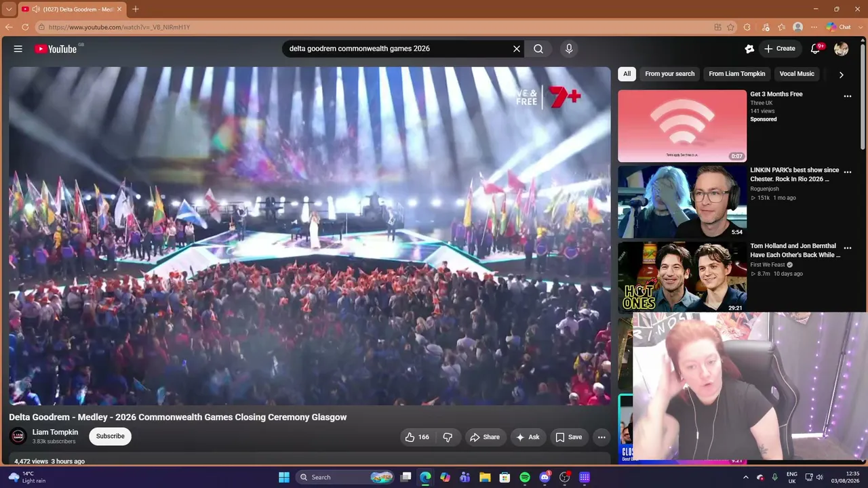Open a new browser tab
Screen dimensions: 868x488
[136, 9]
